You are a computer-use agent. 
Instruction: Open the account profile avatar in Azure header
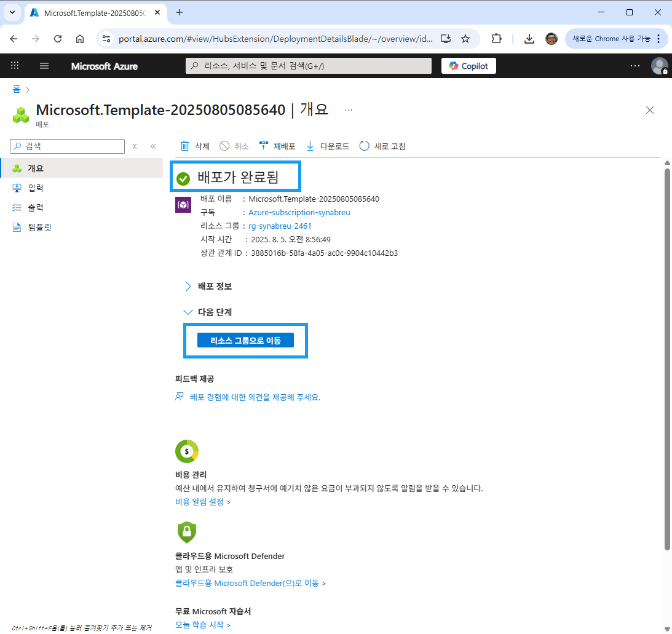pyautogui.click(x=658, y=66)
